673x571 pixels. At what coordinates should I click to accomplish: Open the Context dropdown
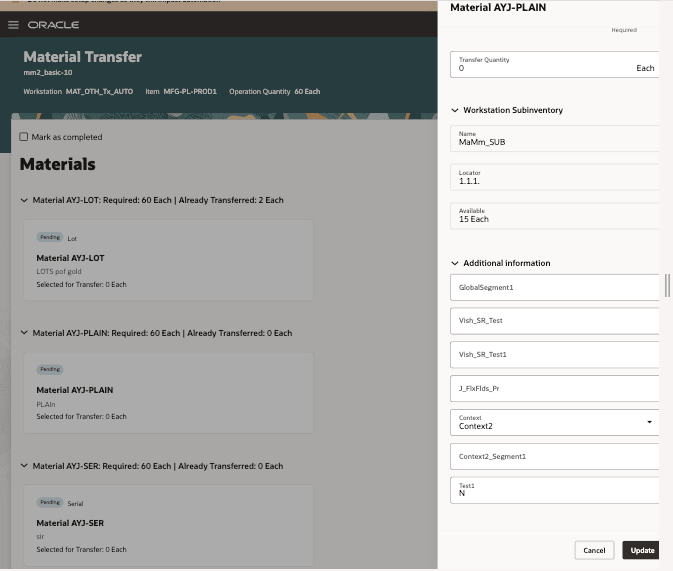pyautogui.click(x=555, y=422)
